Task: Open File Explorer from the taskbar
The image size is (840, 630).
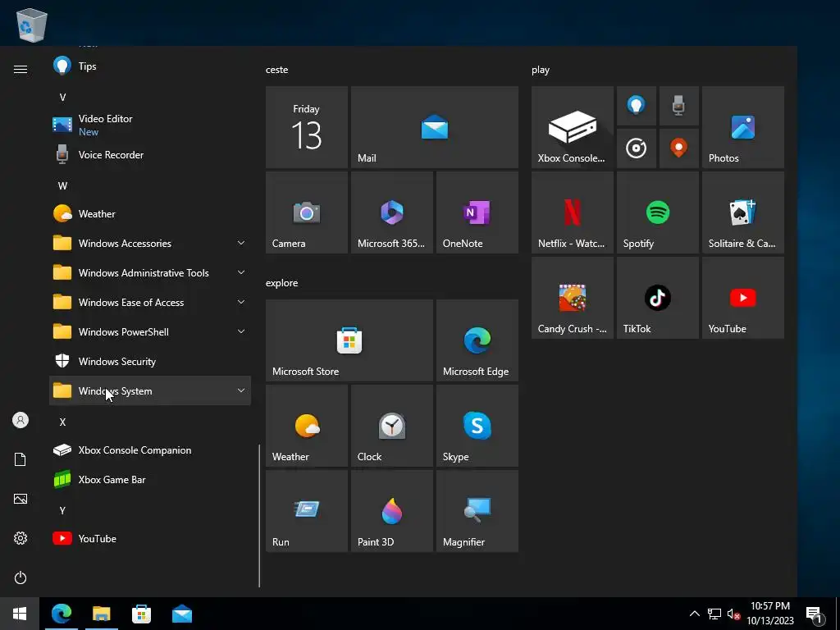Action: (101, 614)
